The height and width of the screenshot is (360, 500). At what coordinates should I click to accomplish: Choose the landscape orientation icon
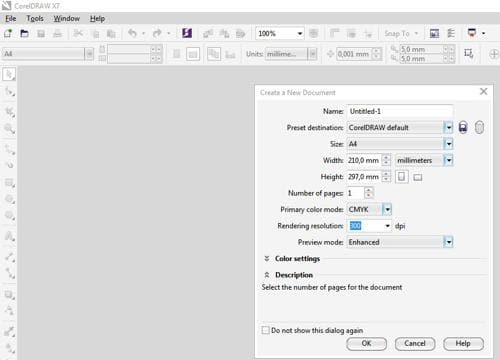click(x=418, y=177)
